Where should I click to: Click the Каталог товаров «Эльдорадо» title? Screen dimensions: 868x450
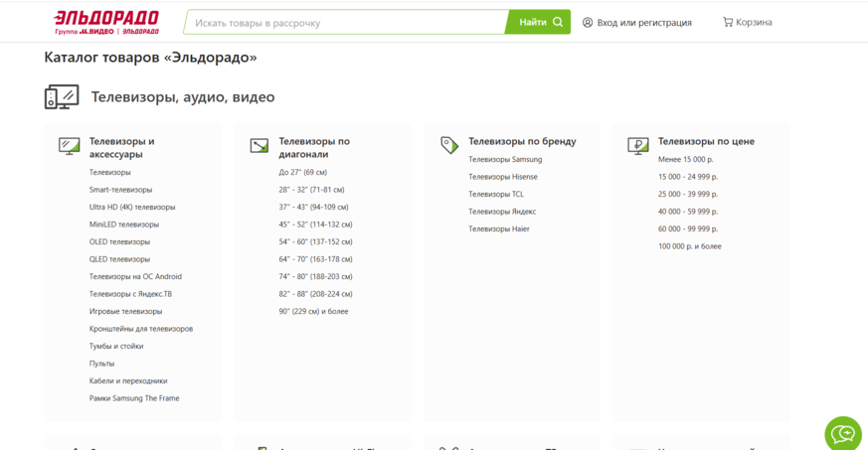[x=150, y=58]
